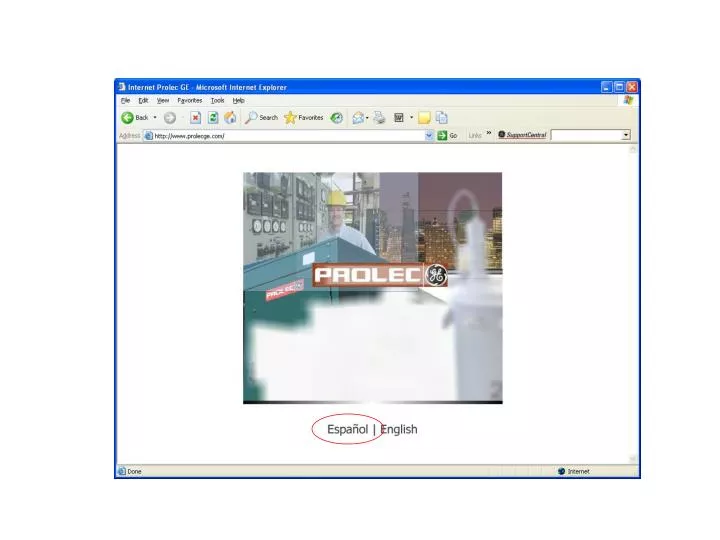This screenshot has height=540, width=720.
Task: Choose the English language link
Action: click(x=399, y=429)
